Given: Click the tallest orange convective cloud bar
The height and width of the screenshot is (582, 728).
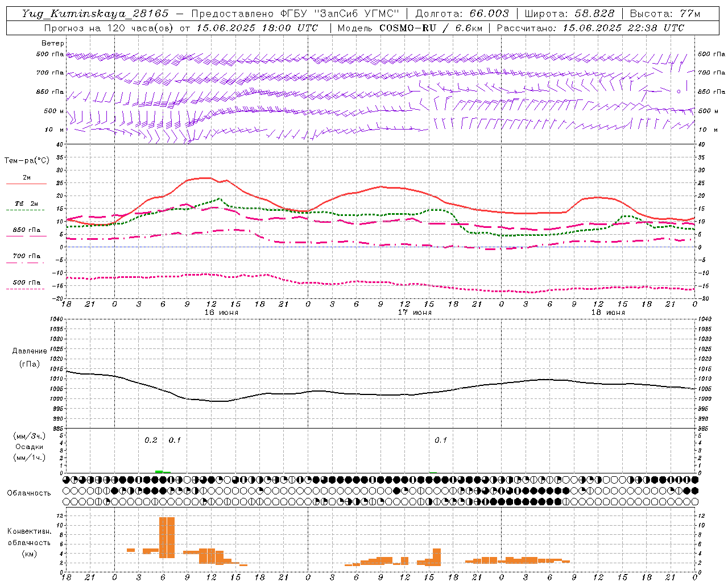Looking at the screenshot, I should click(167, 537).
